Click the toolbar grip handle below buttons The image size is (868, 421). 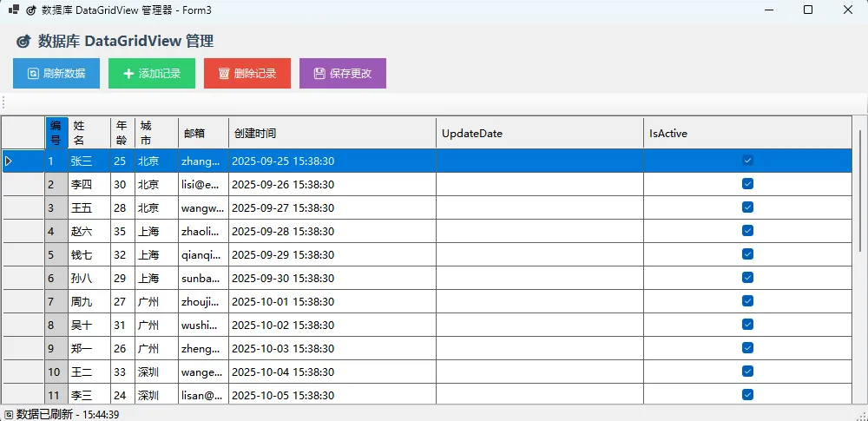pos(4,102)
